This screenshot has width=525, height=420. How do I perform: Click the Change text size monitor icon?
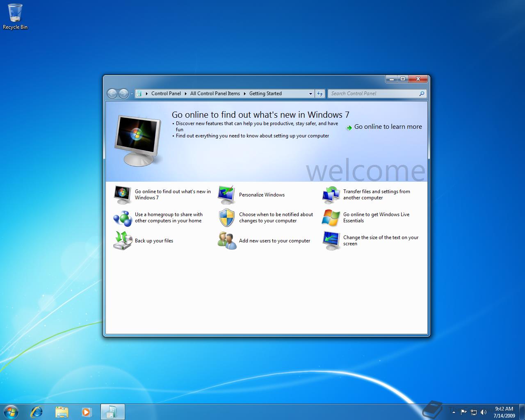tap(331, 241)
